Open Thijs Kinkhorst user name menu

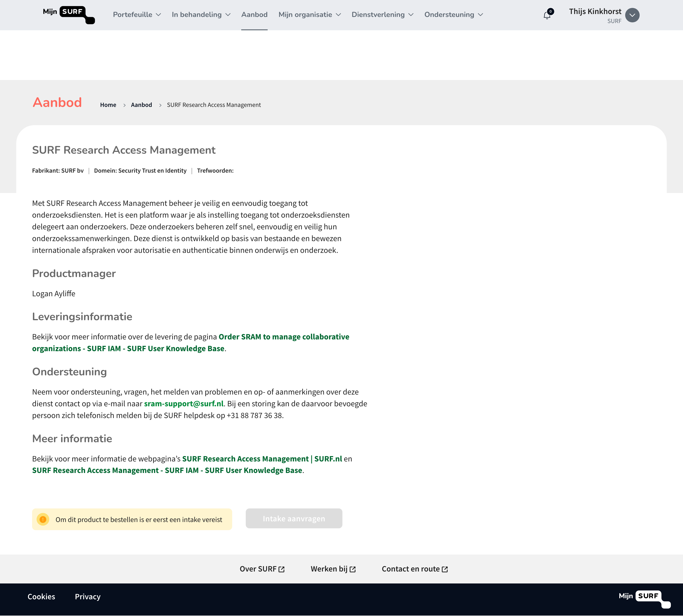[595, 12]
